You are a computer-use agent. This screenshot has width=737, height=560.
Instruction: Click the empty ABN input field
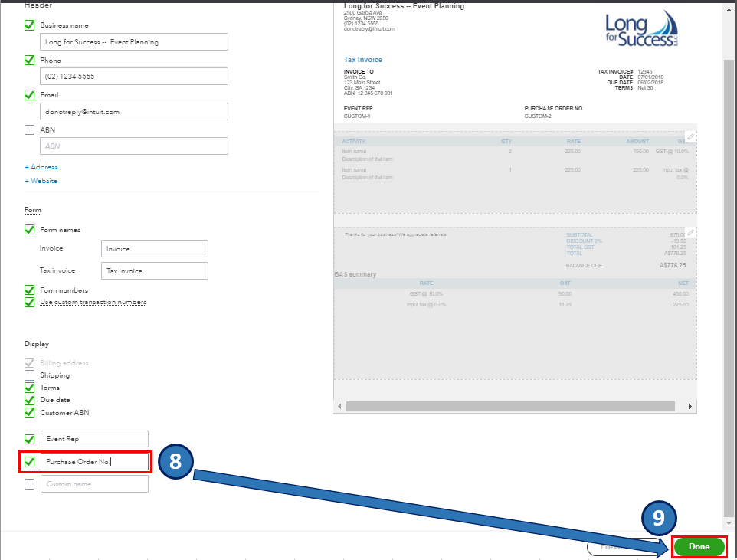pyautogui.click(x=134, y=146)
